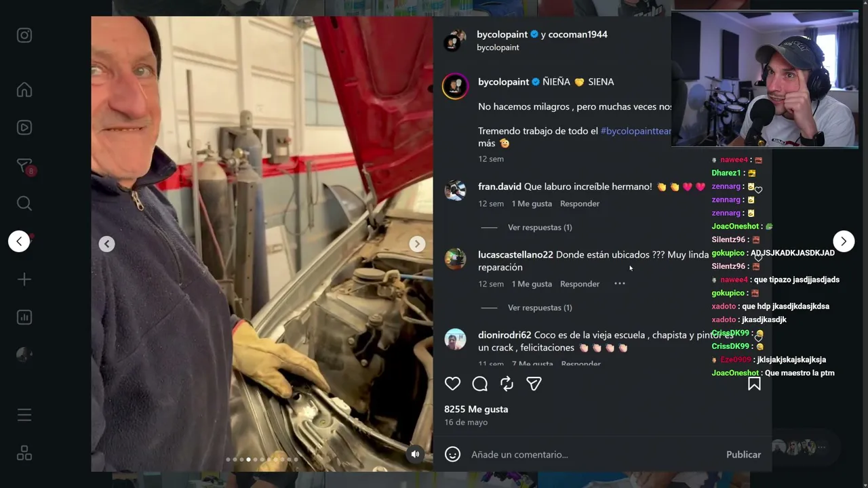Image resolution: width=868 pixels, height=488 pixels.
Task: Save the post with the bookmark icon
Action: (754, 384)
